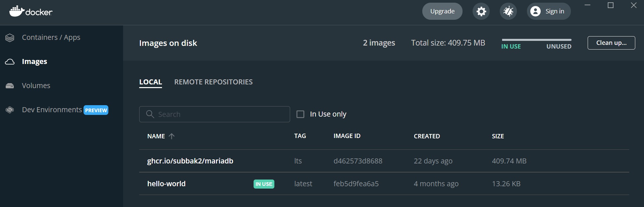Screen dimensions: 644x207
Task: Click the Volumes drive icon in sidebar
Action: click(10, 86)
